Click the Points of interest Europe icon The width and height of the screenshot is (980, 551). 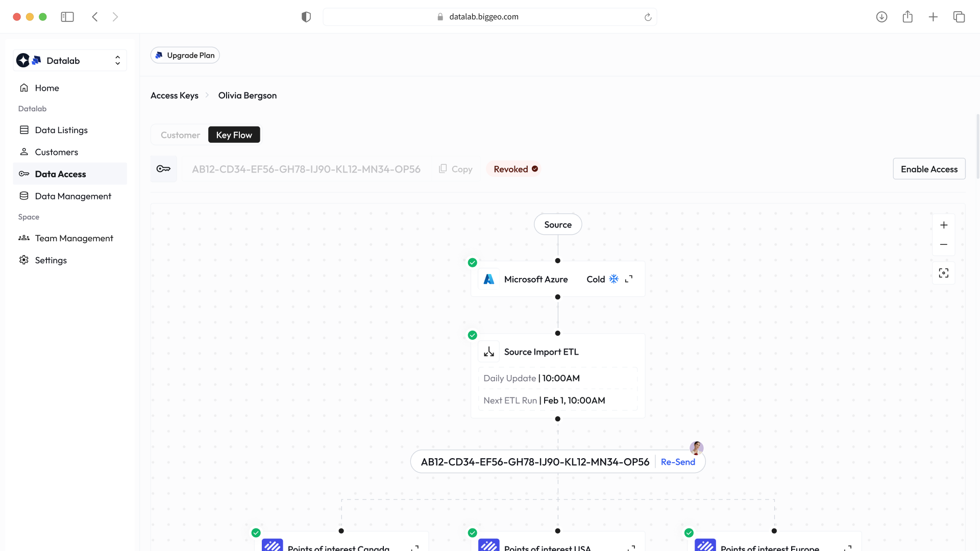pos(705,545)
